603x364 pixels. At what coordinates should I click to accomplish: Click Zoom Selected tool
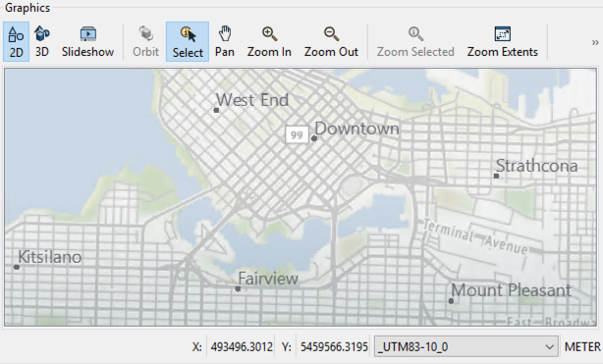pos(415,41)
